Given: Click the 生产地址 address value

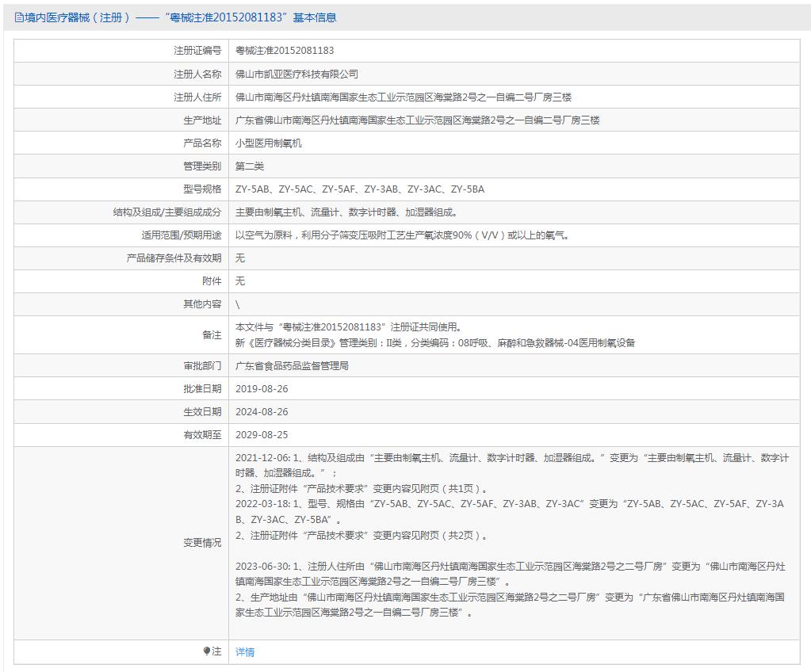Looking at the screenshot, I should click(417, 120).
